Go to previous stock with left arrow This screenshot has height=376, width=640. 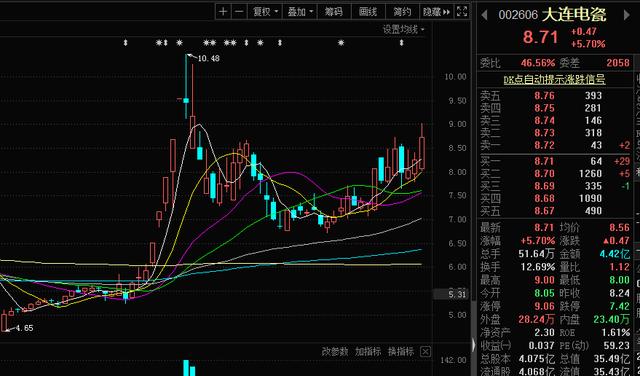[x=484, y=16]
